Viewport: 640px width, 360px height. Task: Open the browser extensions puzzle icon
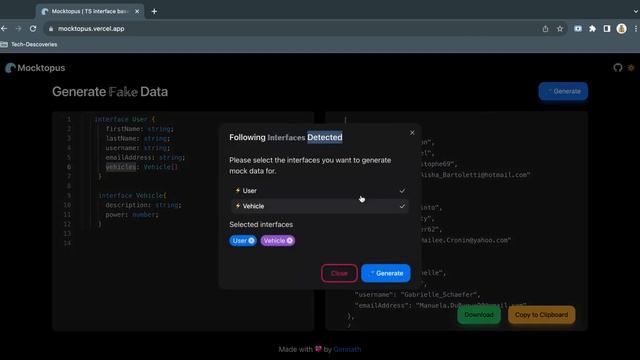(592, 29)
